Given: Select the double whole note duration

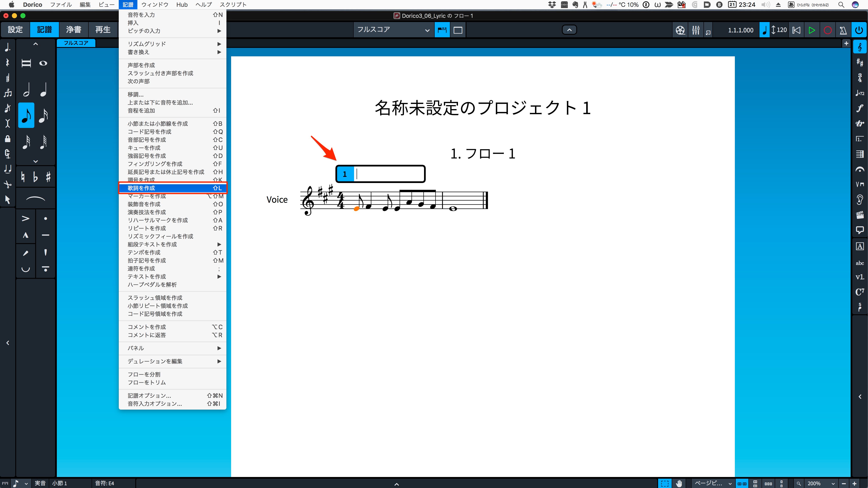Looking at the screenshot, I should pyautogui.click(x=26, y=63).
